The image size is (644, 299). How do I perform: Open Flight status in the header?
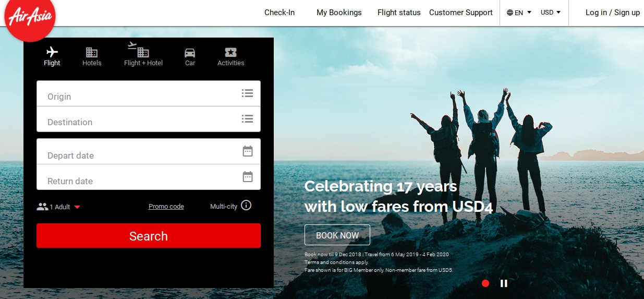coord(399,13)
